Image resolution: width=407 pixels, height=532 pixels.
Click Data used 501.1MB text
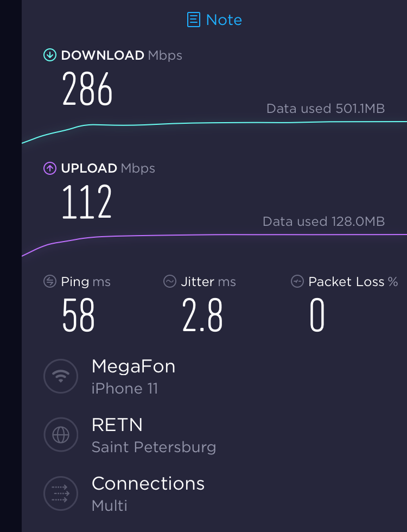pos(326,109)
